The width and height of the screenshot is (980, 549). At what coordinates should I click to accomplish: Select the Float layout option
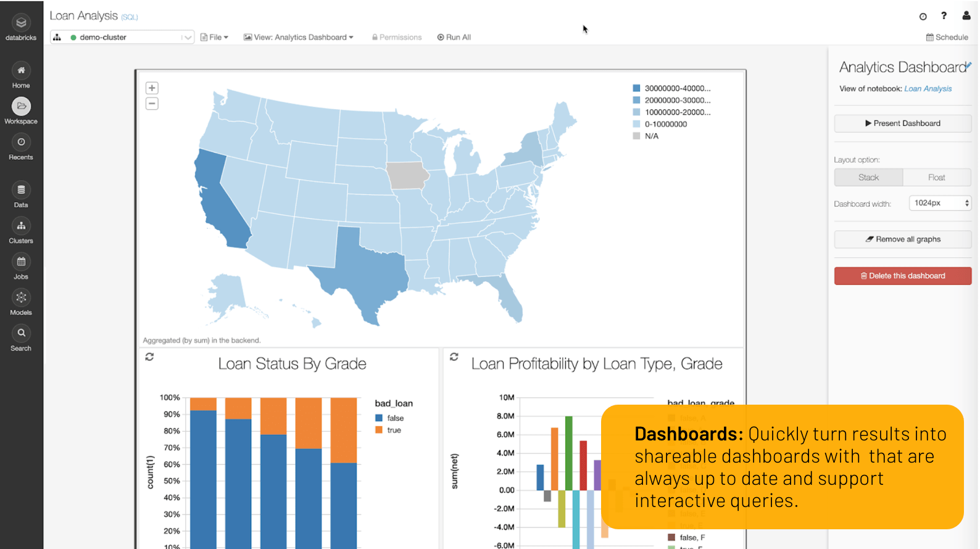tap(936, 178)
